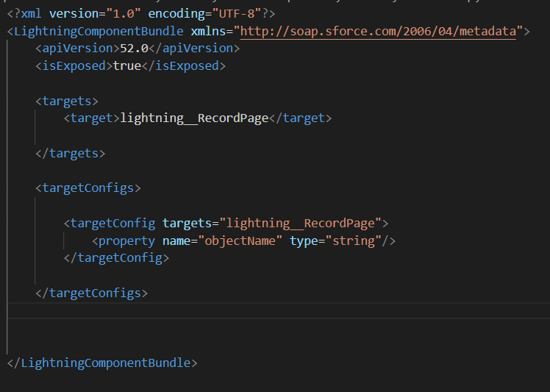Click the type attribute value string

[x=354, y=240]
